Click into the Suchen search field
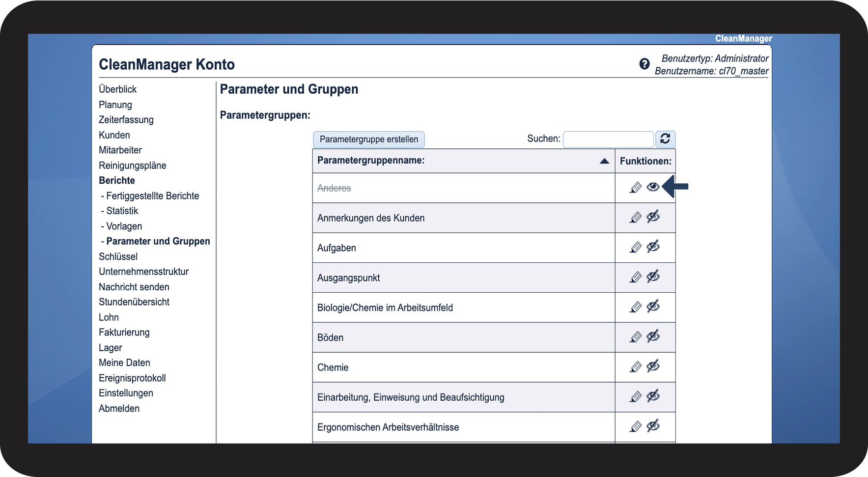 coord(608,140)
